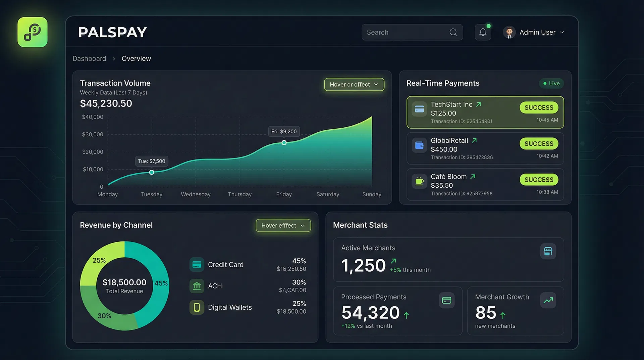The width and height of the screenshot is (644, 360).
Task: Select the Credit Card channel icon
Action: tap(197, 265)
